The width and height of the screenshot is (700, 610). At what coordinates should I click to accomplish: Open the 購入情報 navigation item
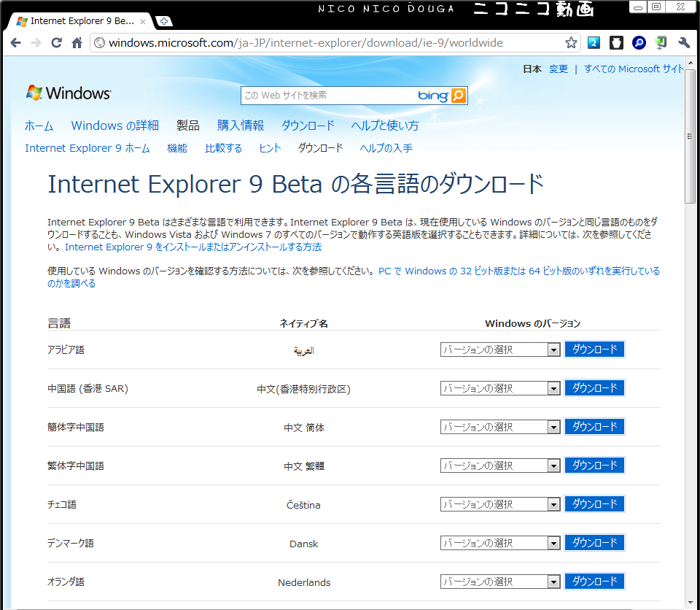click(241, 126)
